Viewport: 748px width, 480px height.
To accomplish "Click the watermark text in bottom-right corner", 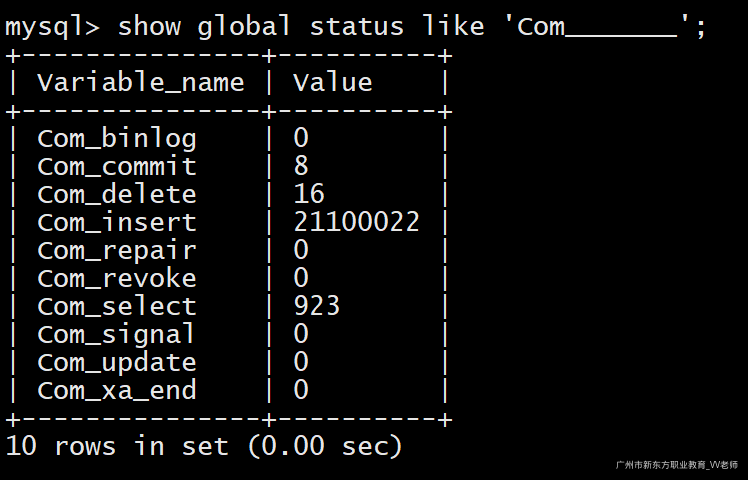I will click(677, 466).
